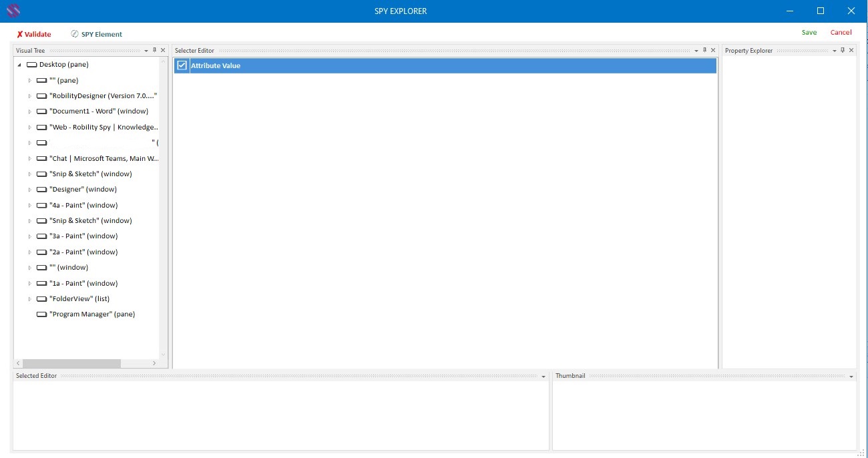This screenshot has width=868, height=458.
Task: Click the Validate button with red X
Action: [34, 34]
